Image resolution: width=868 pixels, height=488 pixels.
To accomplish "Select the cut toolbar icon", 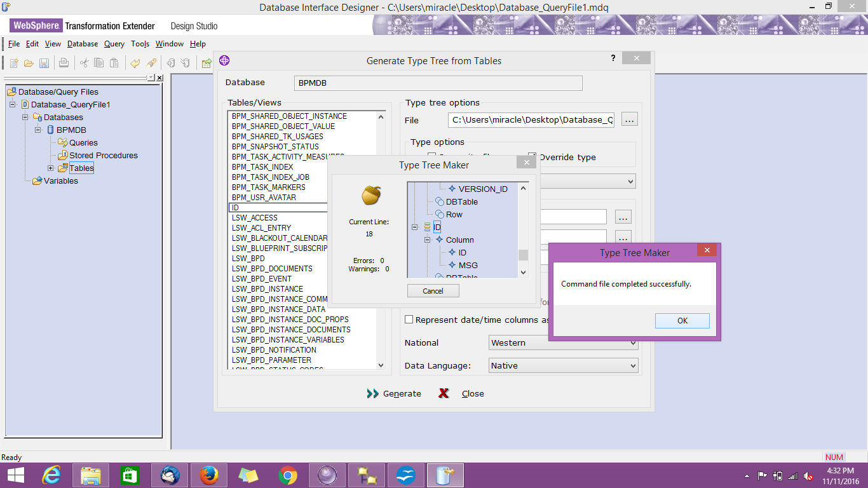I will point(84,62).
